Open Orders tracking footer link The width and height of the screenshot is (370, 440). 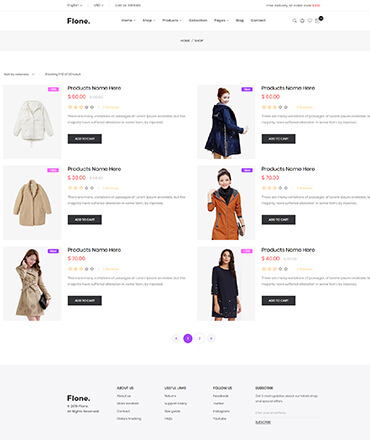click(x=129, y=419)
